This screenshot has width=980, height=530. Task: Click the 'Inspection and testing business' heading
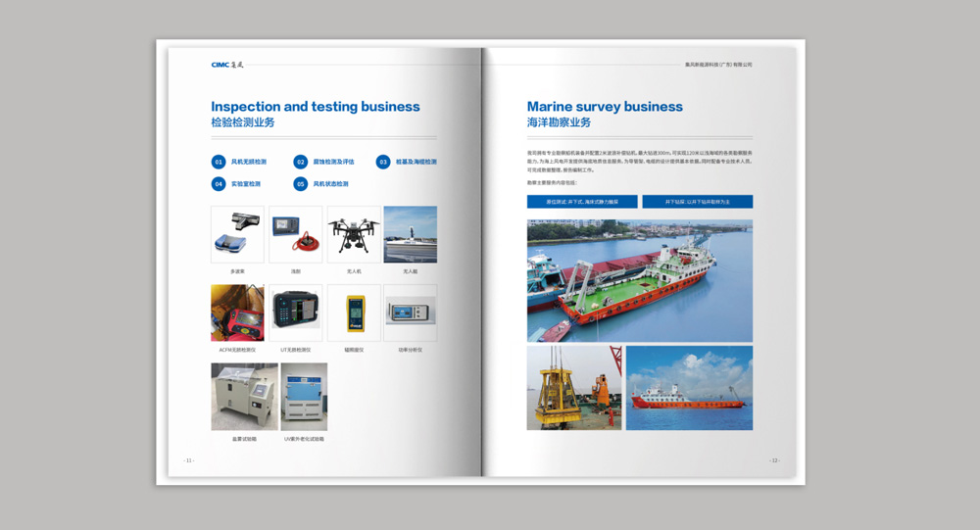[316, 107]
